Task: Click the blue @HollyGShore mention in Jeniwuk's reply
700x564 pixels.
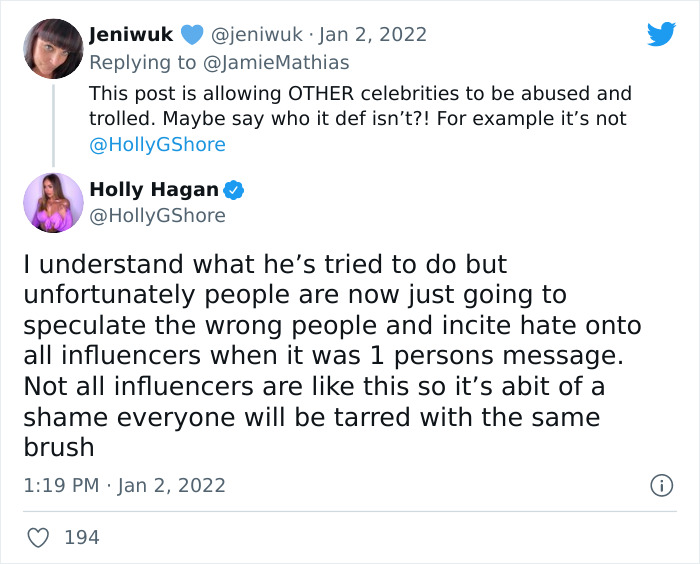Action: 157,144
